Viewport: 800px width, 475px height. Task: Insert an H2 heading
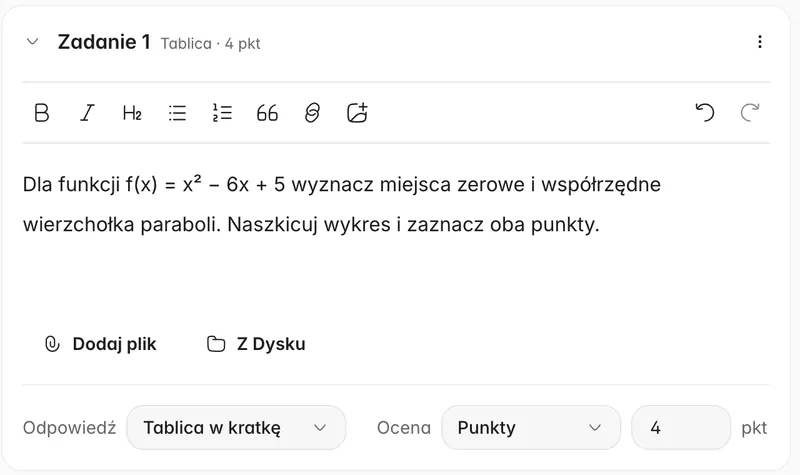click(132, 113)
